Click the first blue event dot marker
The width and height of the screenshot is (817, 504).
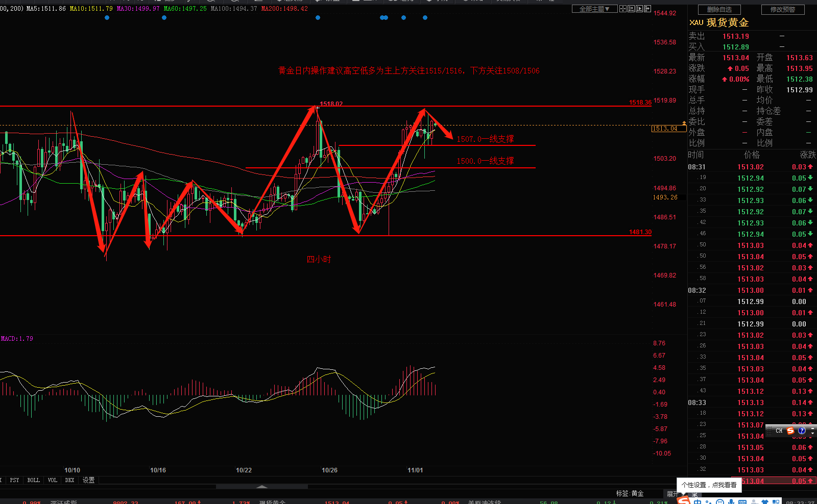(107, 18)
